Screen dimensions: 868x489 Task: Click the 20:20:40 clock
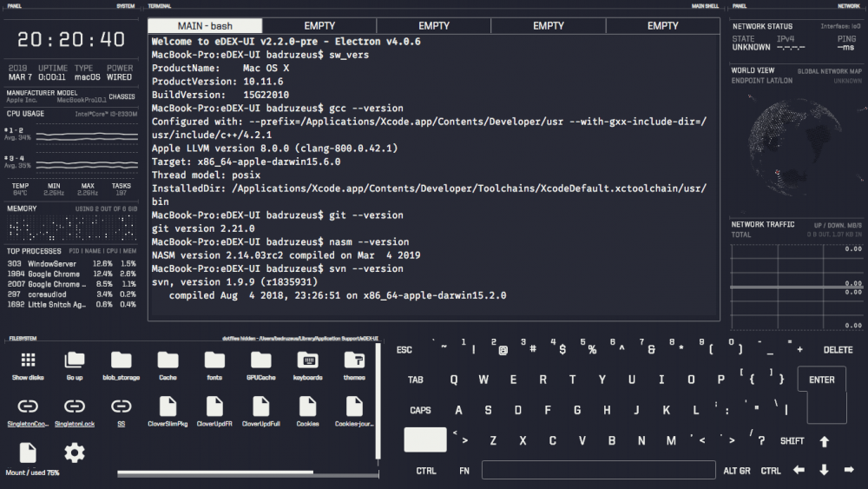(71, 39)
